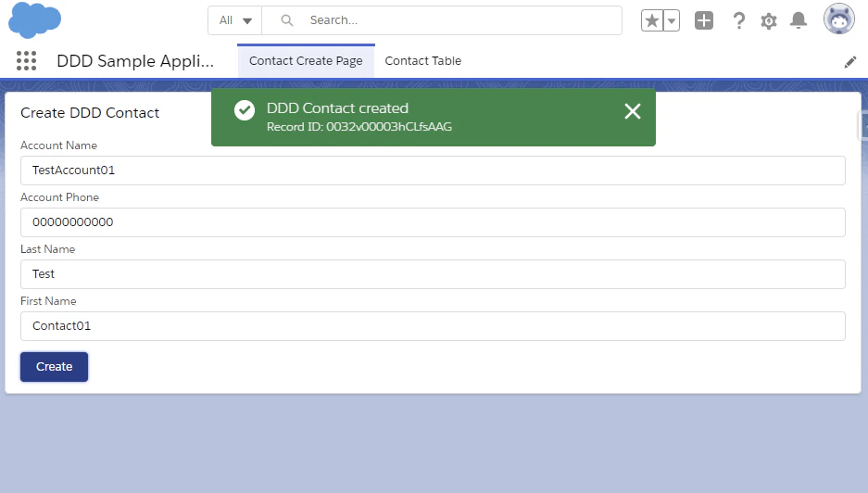Switch to the Contact Create Page tab

pyautogui.click(x=306, y=61)
